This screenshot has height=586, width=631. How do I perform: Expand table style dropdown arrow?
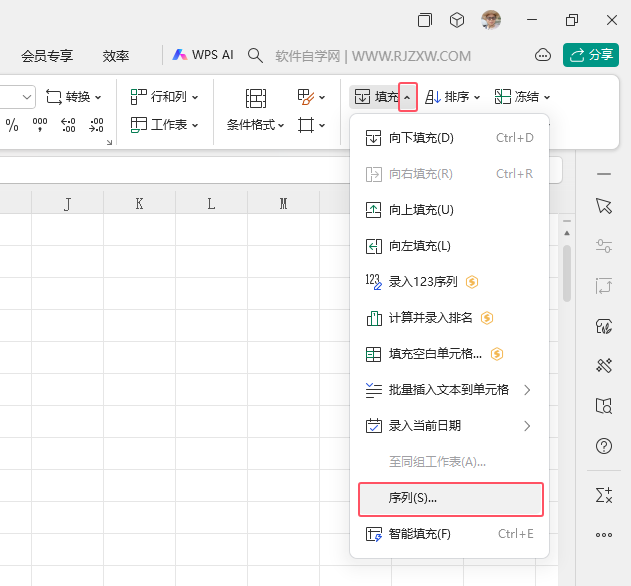tap(322, 97)
